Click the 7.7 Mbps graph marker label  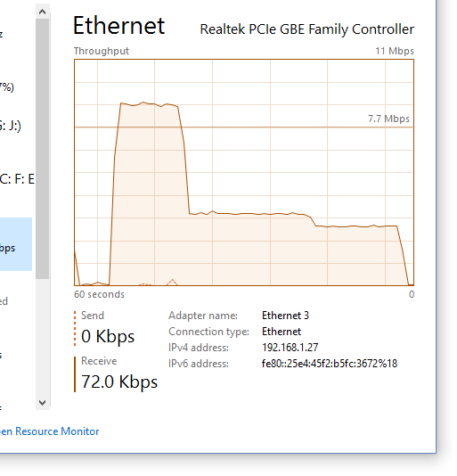point(388,119)
